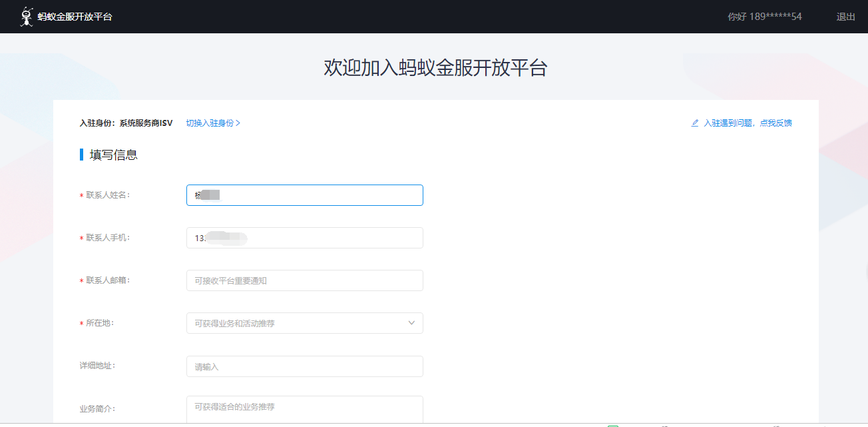Click the 所在地 label

coord(99,323)
